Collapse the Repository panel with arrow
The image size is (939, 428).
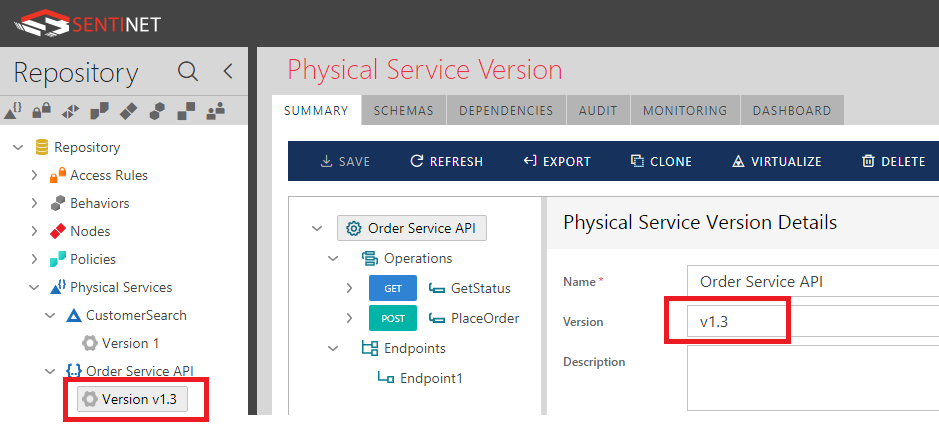pos(228,72)
